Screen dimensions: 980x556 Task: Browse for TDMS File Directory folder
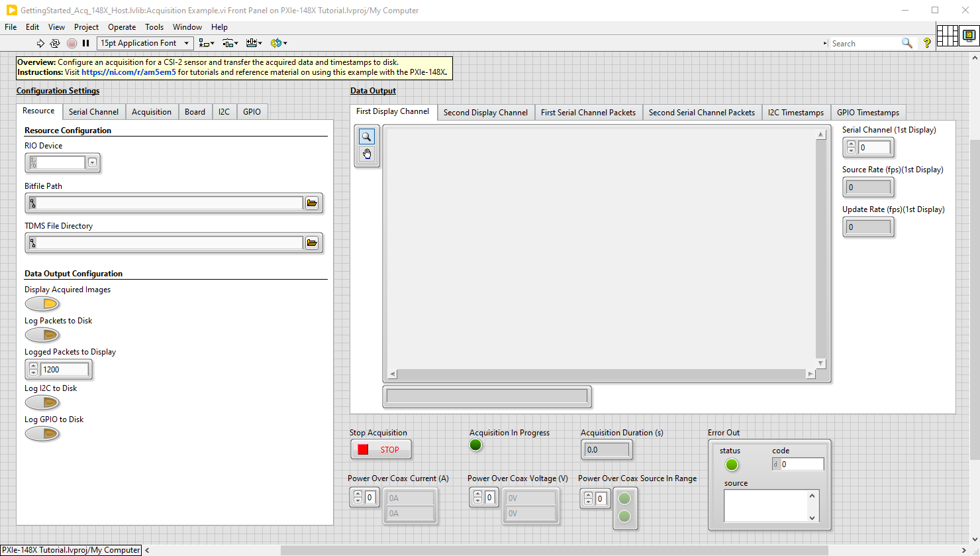[x=312, y=243]
